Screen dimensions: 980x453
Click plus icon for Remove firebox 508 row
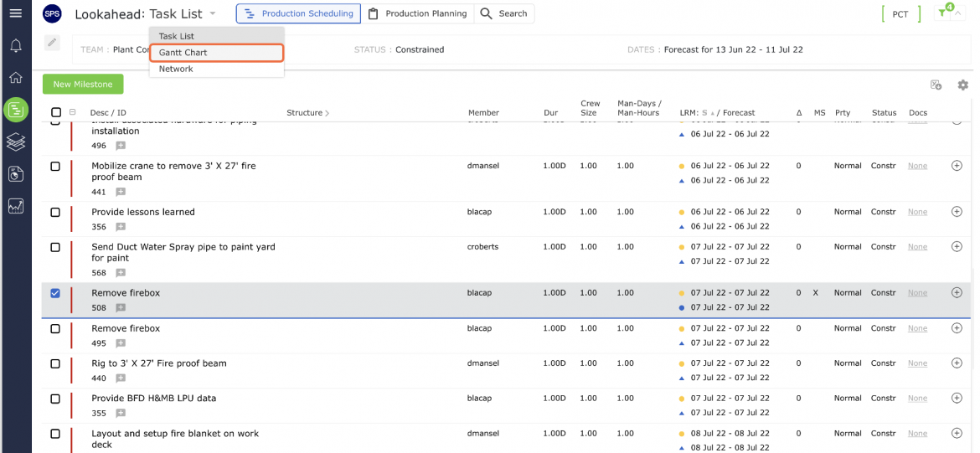(957, 293)
